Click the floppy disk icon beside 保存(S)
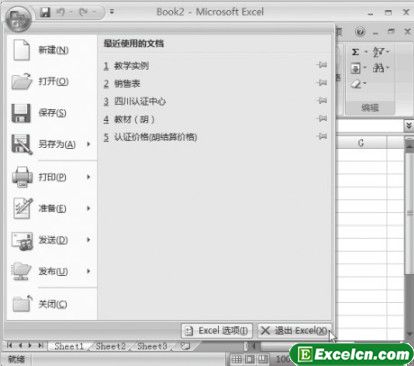The width and height of the screenshot is (414, 366). [x=21, y=113]
